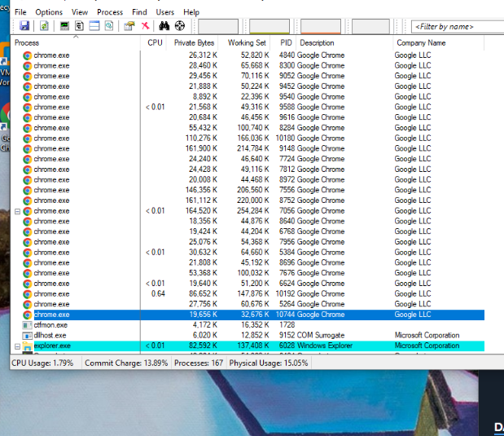
Task: Click the Chrome icon of PID 8284 row
Action: (28, 129)
